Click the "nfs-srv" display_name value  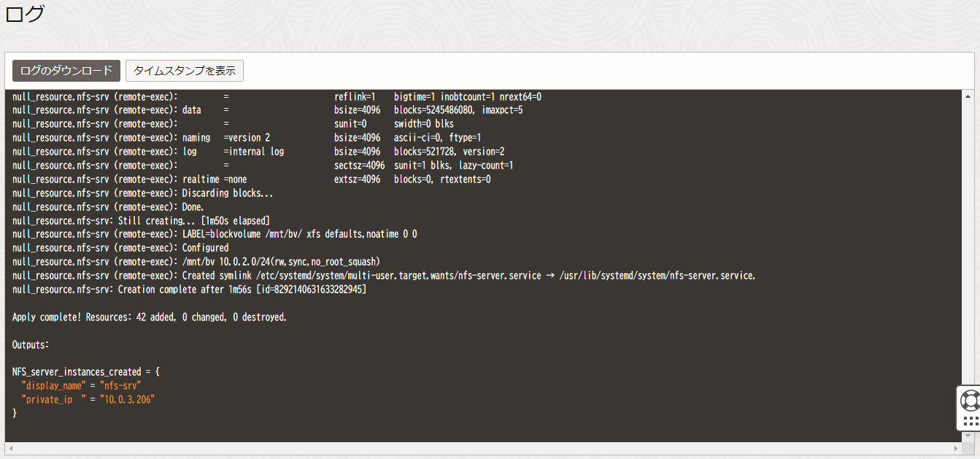[x=120, y=386]
